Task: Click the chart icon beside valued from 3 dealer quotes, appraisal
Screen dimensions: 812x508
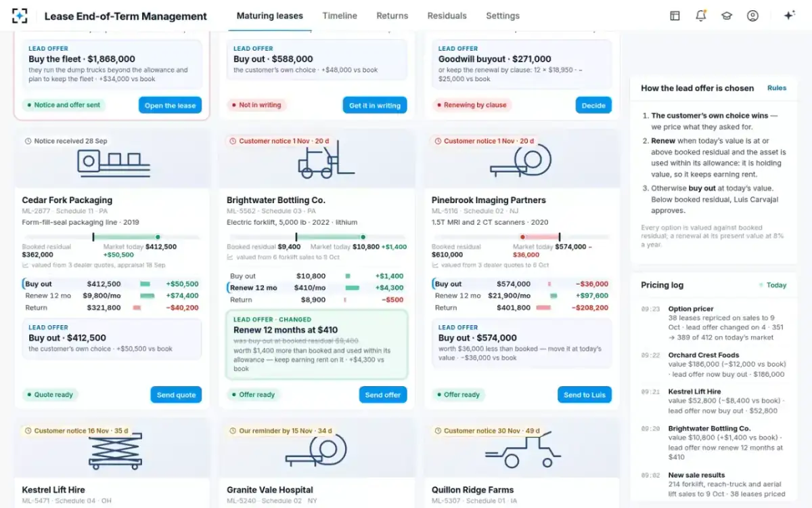Action: pos(26,266)
